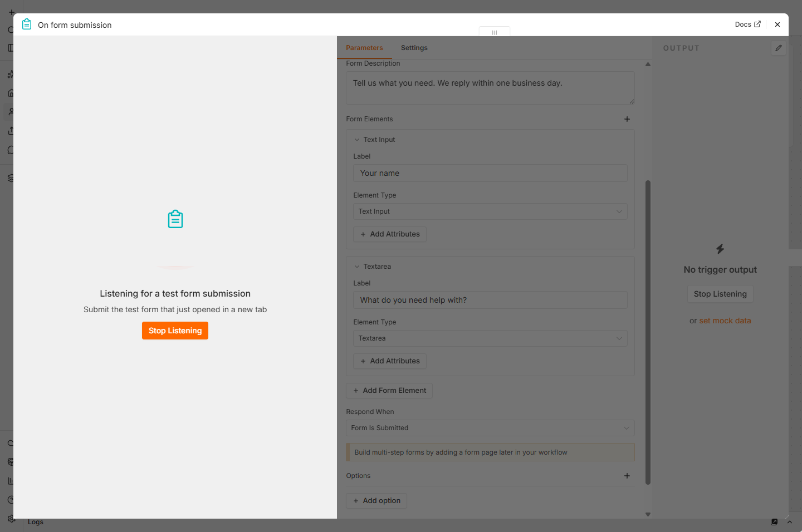Click the 'set mock data' link
This screenshot has height=532, width=802.
(x=725, y=321)
